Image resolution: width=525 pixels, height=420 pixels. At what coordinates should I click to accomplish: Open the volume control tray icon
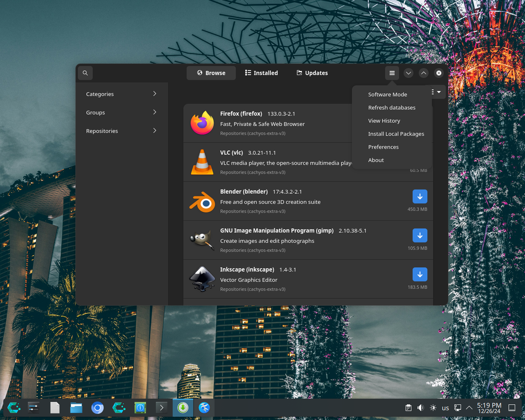[420, 408]
